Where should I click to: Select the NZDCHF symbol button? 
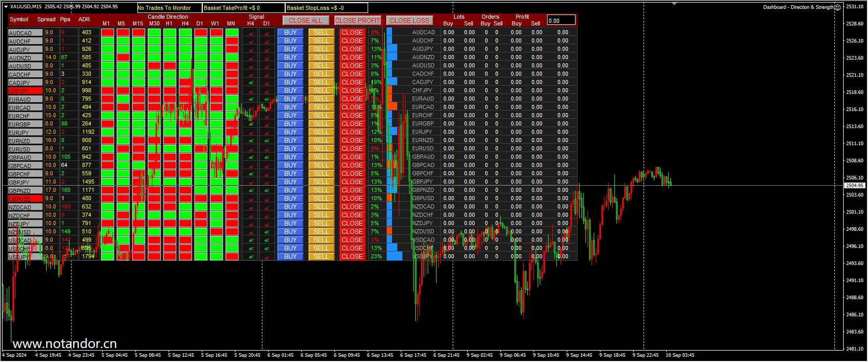point(25,215)
